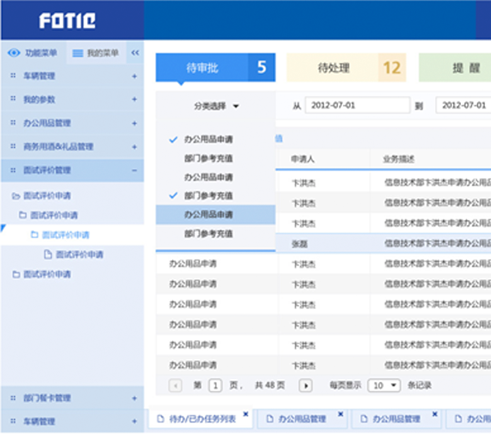The image size is (491, 434).
Task: Collapse 面试评价管理 with its minus sign
Action: [x=134, y=170]
